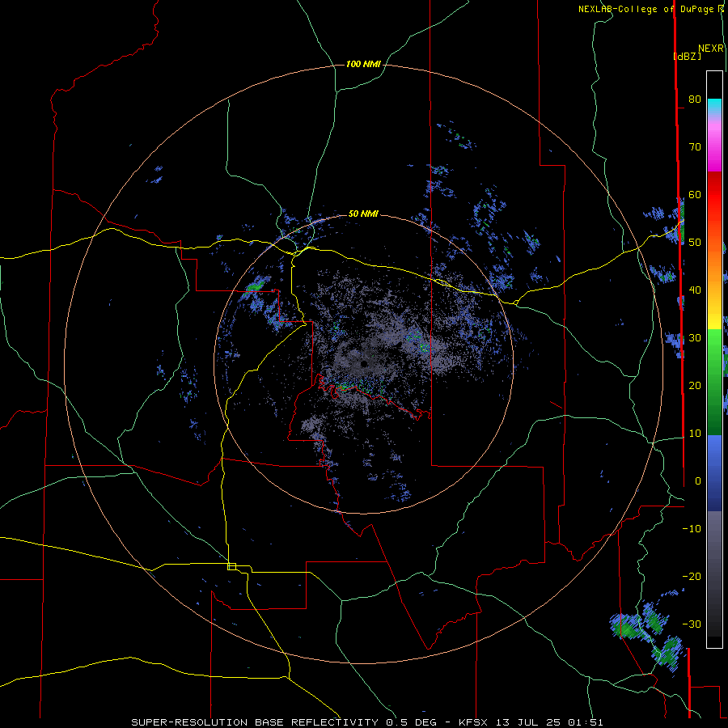Select the -20 value on the dBZ scale
Viewport: 728px width, 728px height.
(x=692, y=576)
